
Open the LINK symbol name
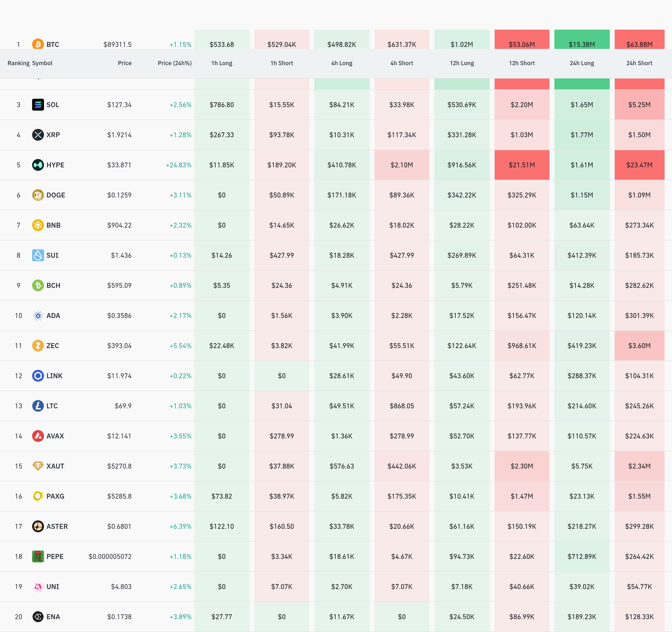tap(54, 375)
